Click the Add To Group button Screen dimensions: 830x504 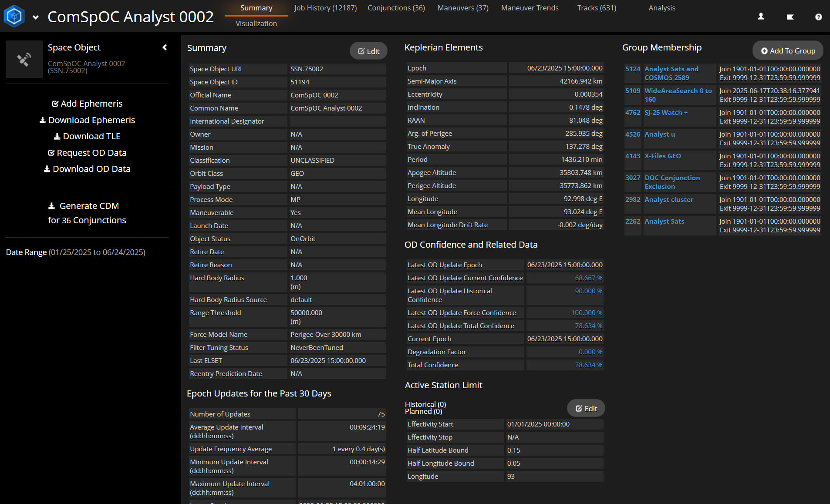(x=788, y=50)
